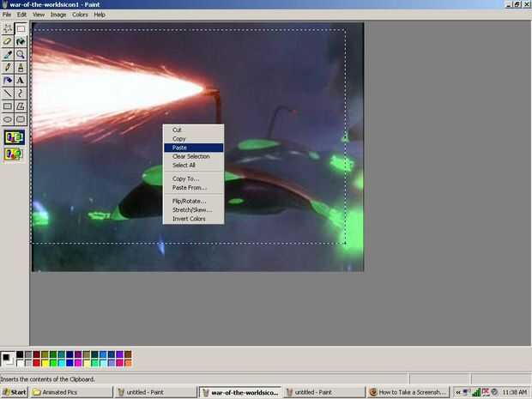Pick the black color swatch

(x=20, y=355)
